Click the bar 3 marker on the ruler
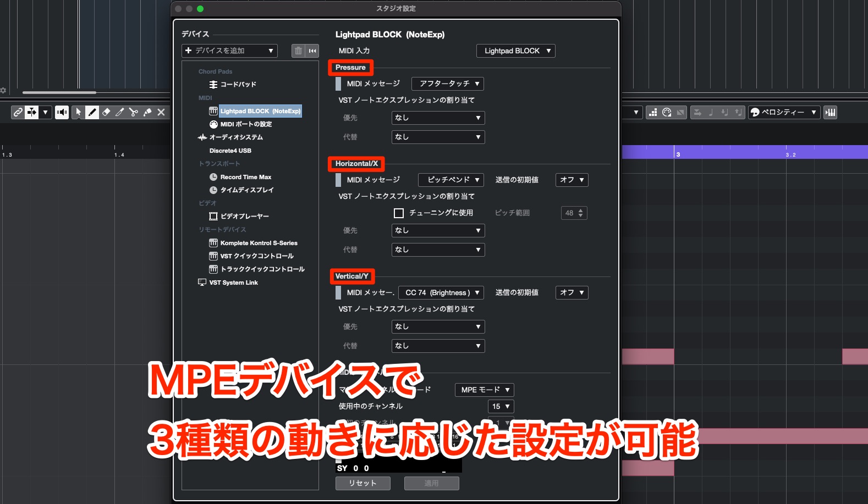The width and height of the screenshot is (868, 504). pos(678,154)
